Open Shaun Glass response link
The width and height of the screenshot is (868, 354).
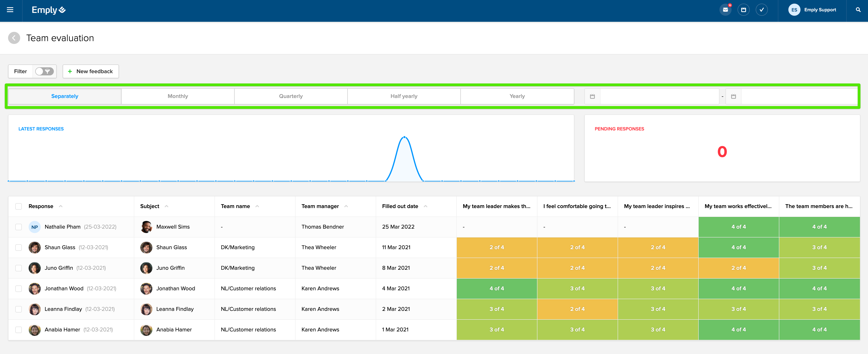(60, 248)
